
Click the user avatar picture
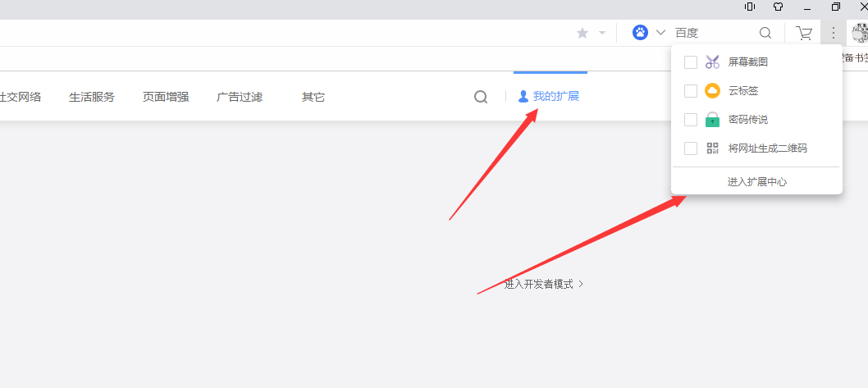click(860, 33)
